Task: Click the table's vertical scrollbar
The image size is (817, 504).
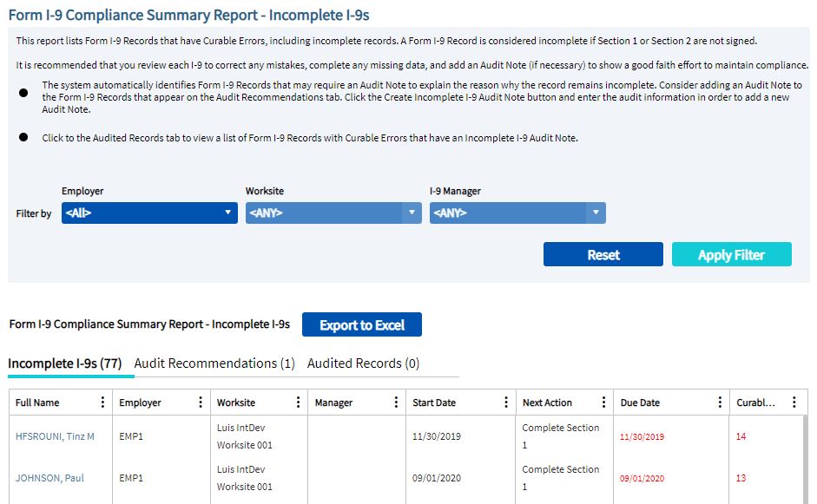Action: 804,459
